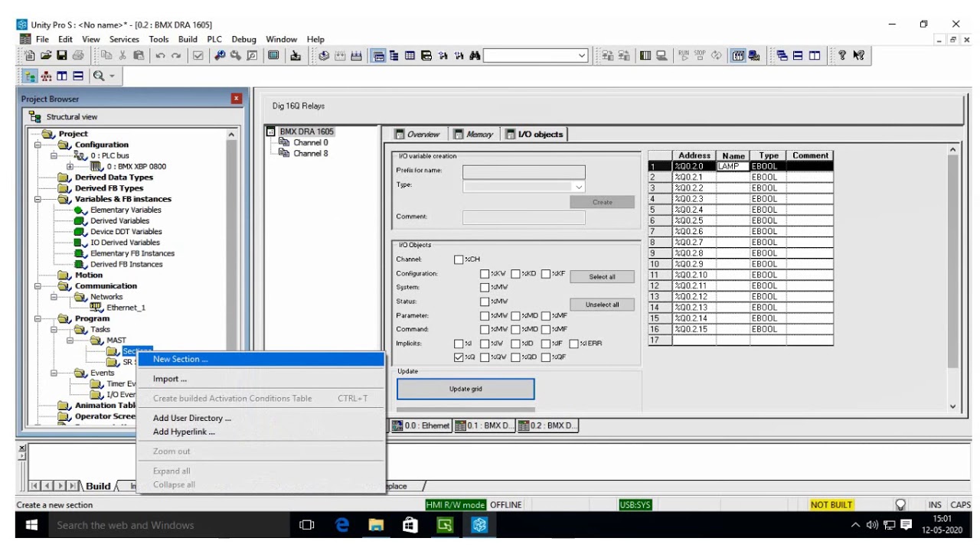Choose Import in the context menu
This screenshot has width=980, height=551.
[x=260, y=379]
